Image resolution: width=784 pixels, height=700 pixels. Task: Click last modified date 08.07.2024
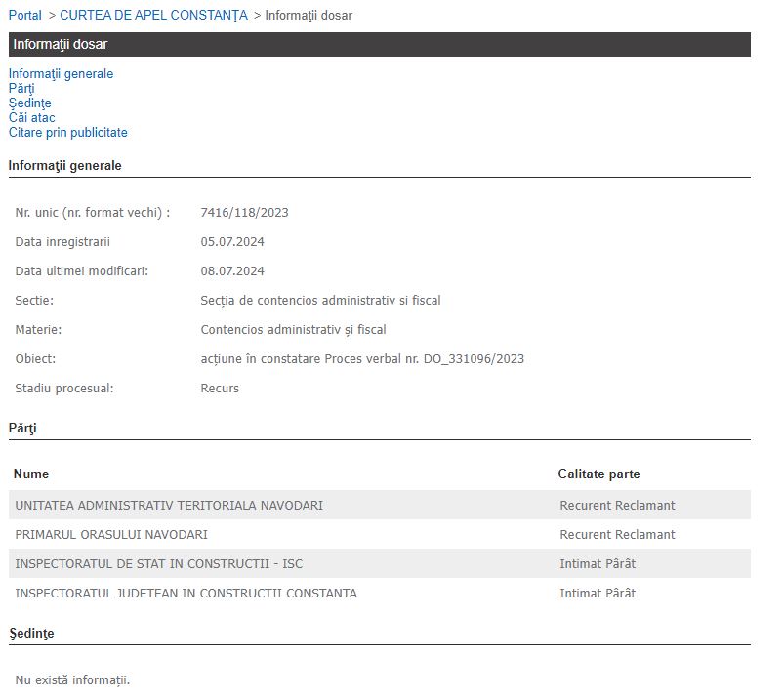[232, 270]
